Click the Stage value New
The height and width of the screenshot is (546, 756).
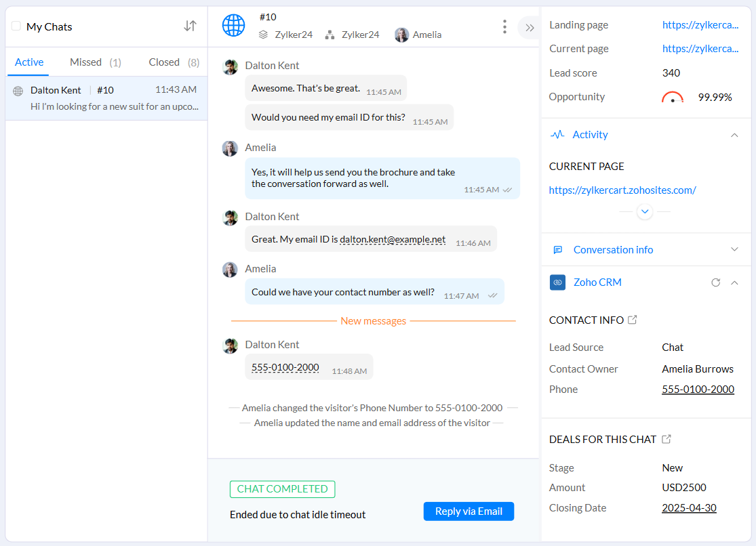pos(672,468)
